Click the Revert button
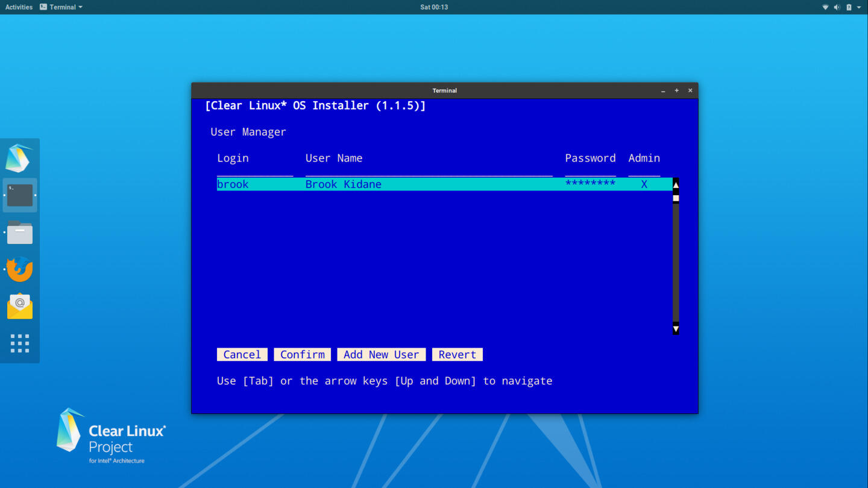 pos(458,354)
